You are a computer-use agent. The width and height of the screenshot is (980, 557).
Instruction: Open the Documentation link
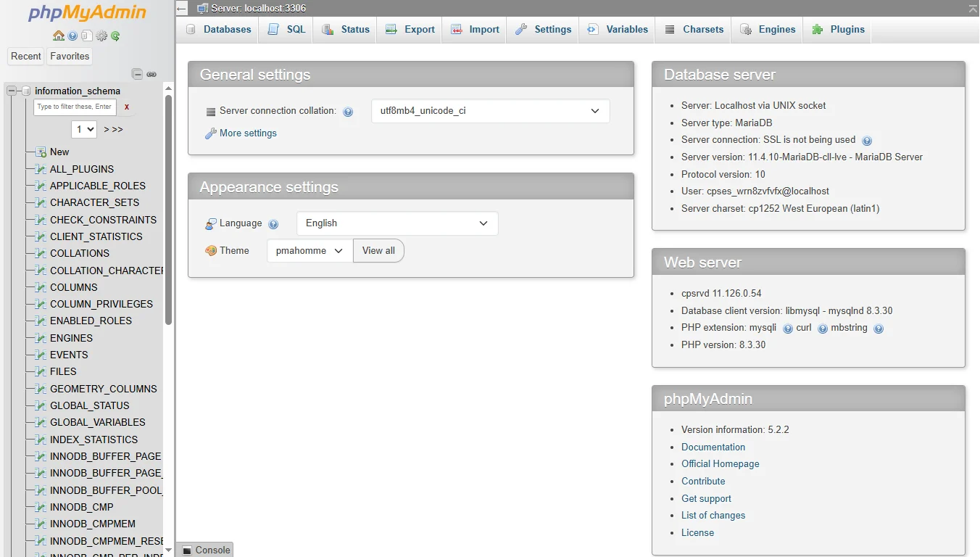point(713,447)
